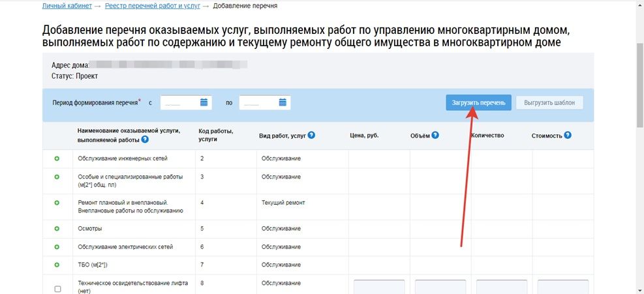644x294 pixels.
Task: Click Загрузить перечень button
Action: pos(478,102)
